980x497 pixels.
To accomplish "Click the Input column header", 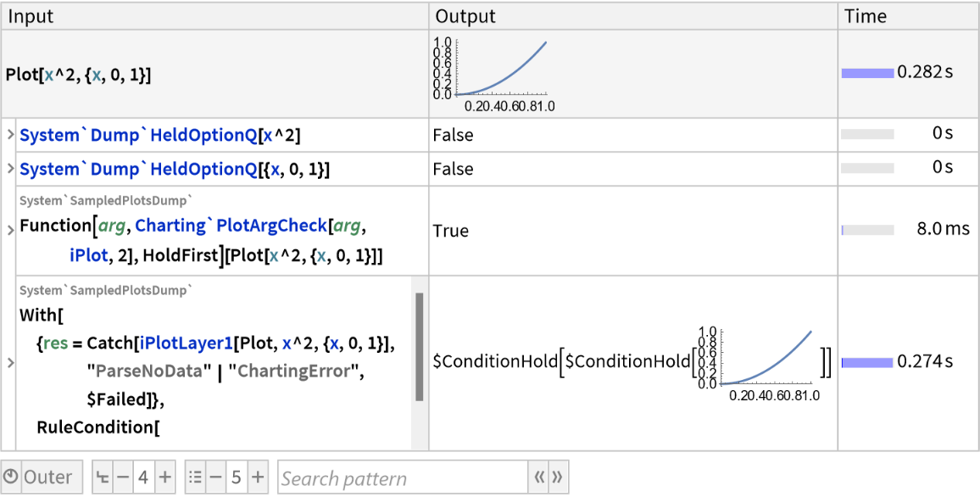I will coord(28,15).
